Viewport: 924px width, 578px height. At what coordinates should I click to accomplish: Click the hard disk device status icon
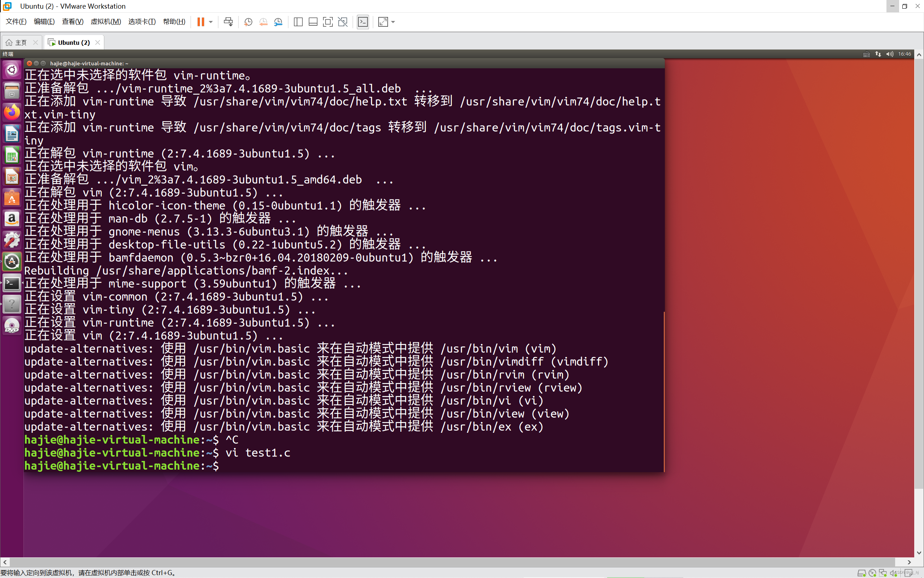coord(862,573)
